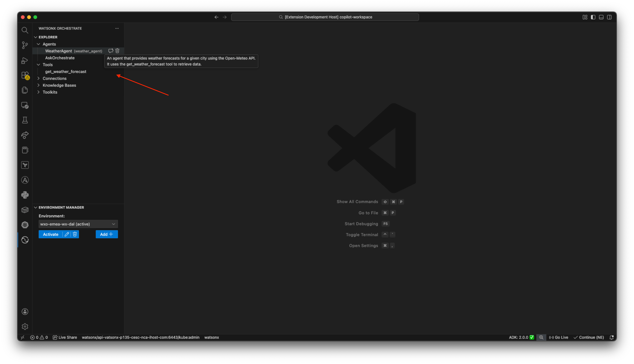The image size is (634, 364).
Task: Open Accounts in the activity bar
Action: pos(25,311)
